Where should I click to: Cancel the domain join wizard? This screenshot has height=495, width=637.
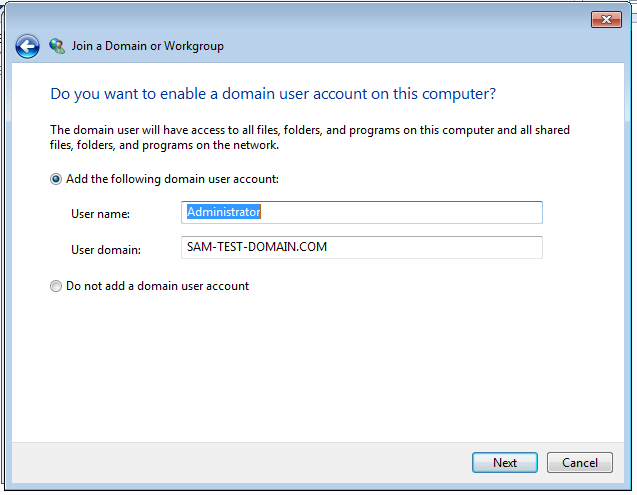(579, 463)
